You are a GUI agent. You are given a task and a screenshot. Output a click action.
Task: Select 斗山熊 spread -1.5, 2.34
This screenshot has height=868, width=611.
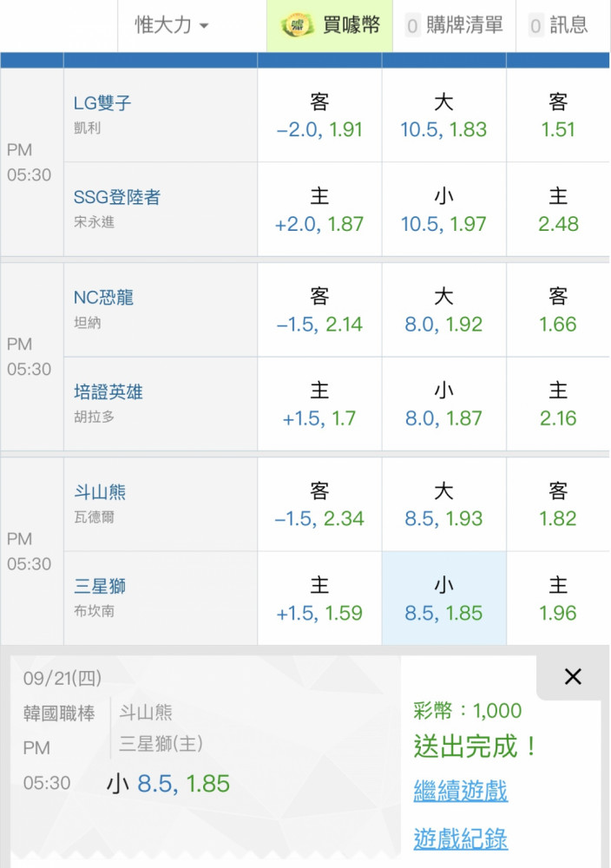point(320,504)
